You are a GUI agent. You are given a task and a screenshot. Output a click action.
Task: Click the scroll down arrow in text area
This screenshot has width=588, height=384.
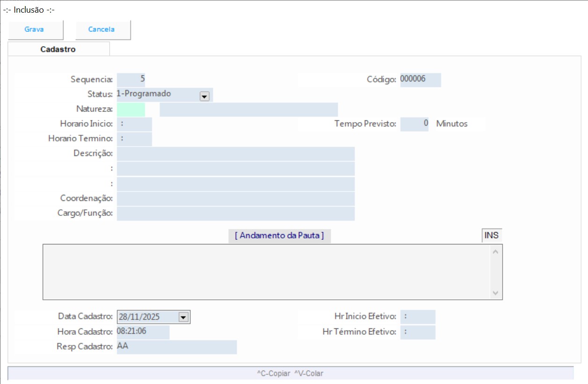[496, 293]
